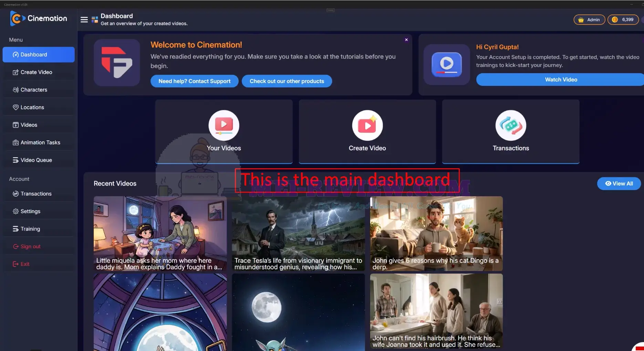Click the Watch Video button

[560, 80]
